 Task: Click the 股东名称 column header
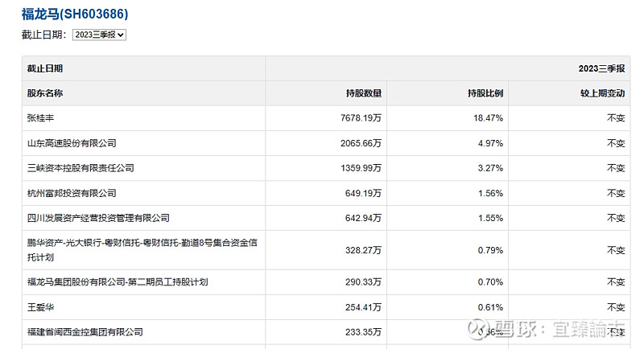point(45,92)
